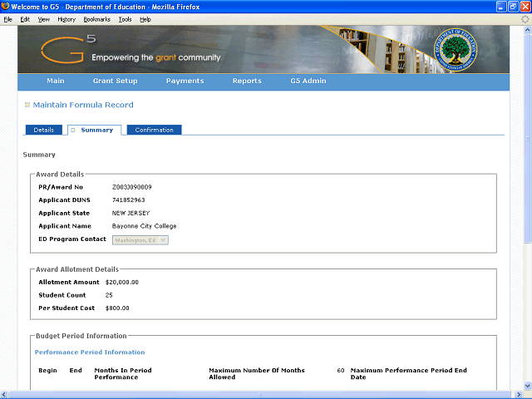Viewport: 532px width, 399px height.
Task: Click the icon beside Maintain Formula Record
Action: (x=27, y=105)
